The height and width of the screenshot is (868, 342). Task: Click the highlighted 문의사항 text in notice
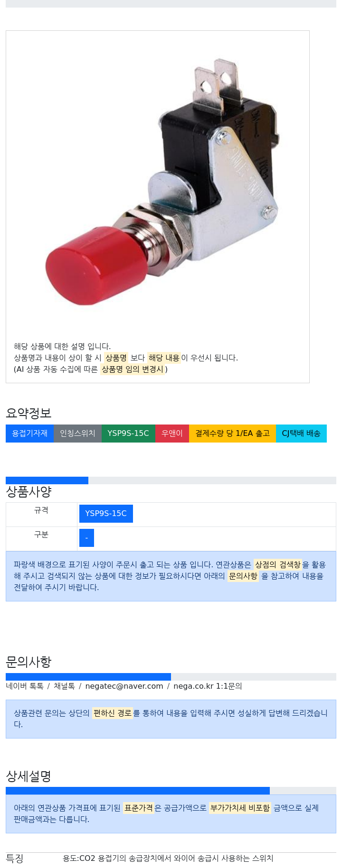click(x=243, y=576)
